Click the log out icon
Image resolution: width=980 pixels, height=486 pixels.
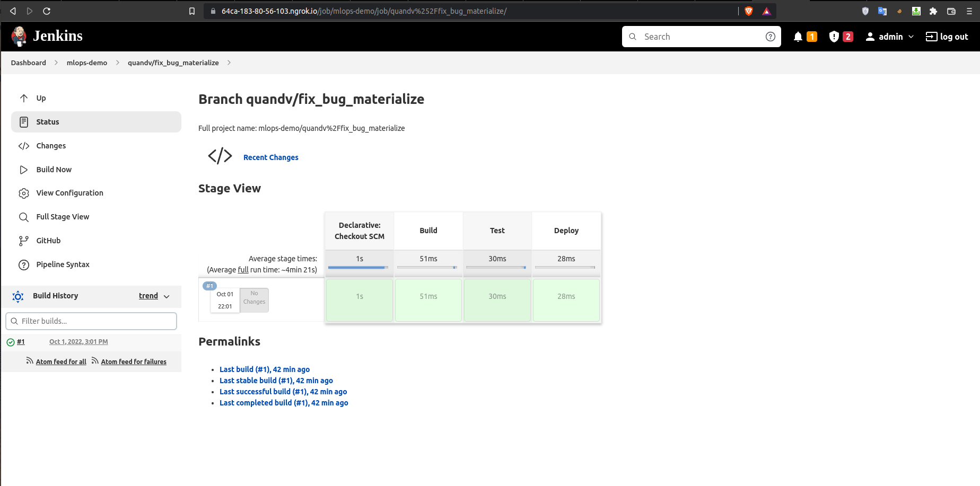[932, 37]
